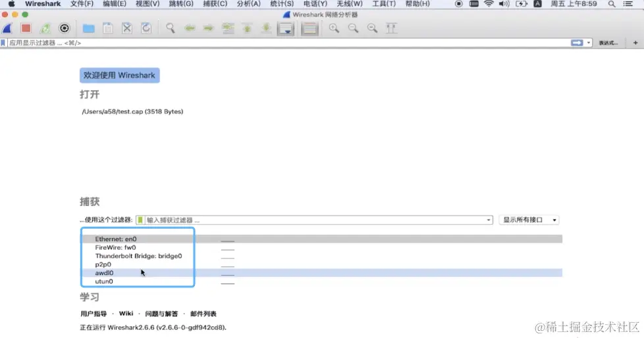Image resolution: width=644 pixels, height=338 pixels.
Task: Click the volume icon in menu bar
Action: point(504,4)
